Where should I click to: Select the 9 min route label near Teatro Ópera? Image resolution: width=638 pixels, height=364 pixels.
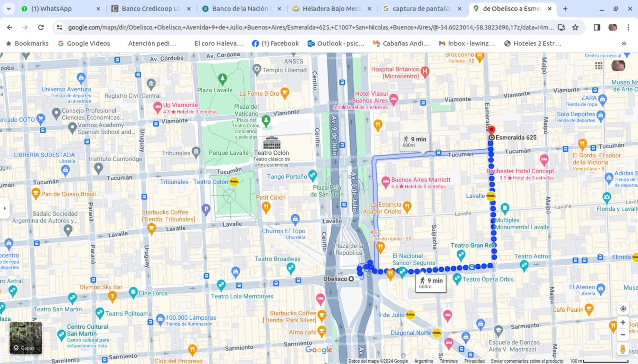(x=431, y=283)
